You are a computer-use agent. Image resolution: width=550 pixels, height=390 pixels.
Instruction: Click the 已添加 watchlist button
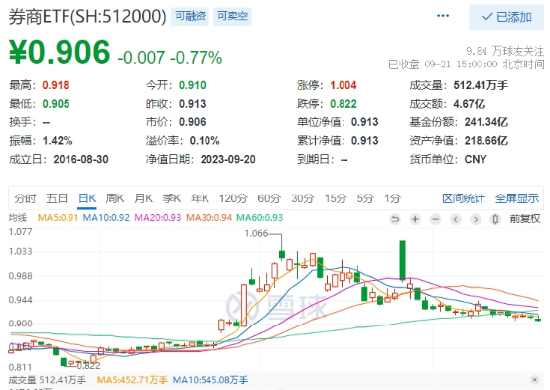coord(507,17)
